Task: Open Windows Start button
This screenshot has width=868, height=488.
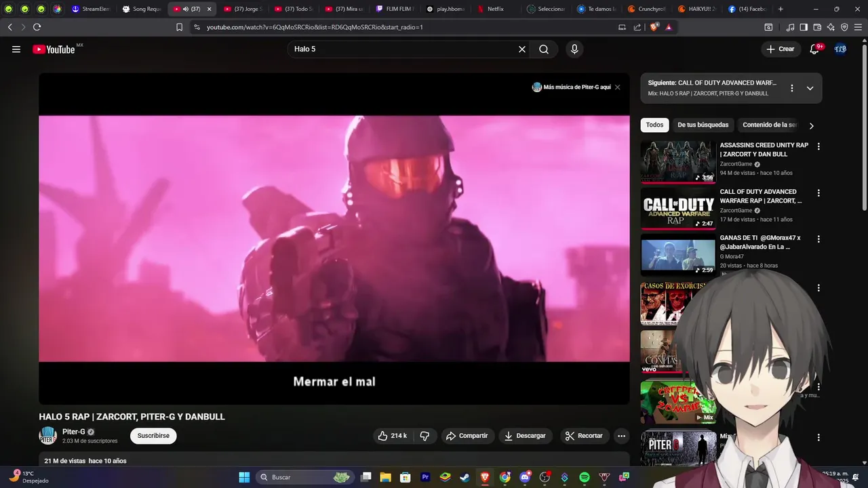Action: pos(244,477)
